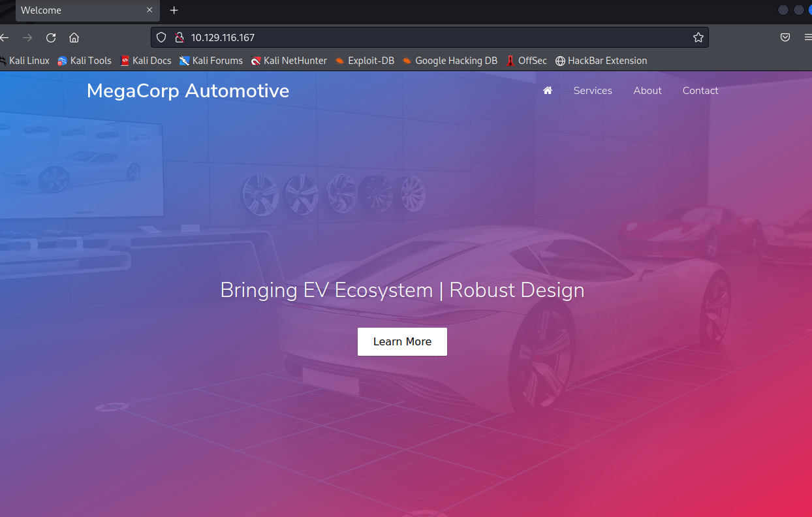812x517 pixels.
Task: Open the Firefox hamburger menu
Action: coord(808,37)
